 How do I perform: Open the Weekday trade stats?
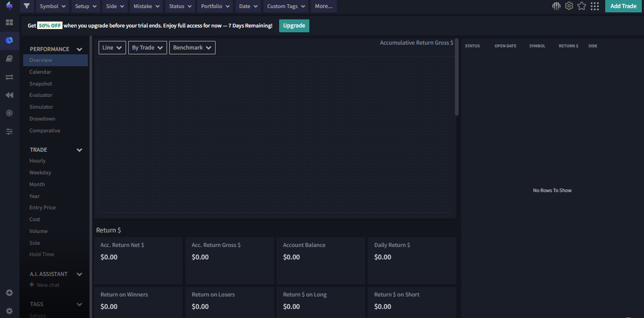pos(40,173)
